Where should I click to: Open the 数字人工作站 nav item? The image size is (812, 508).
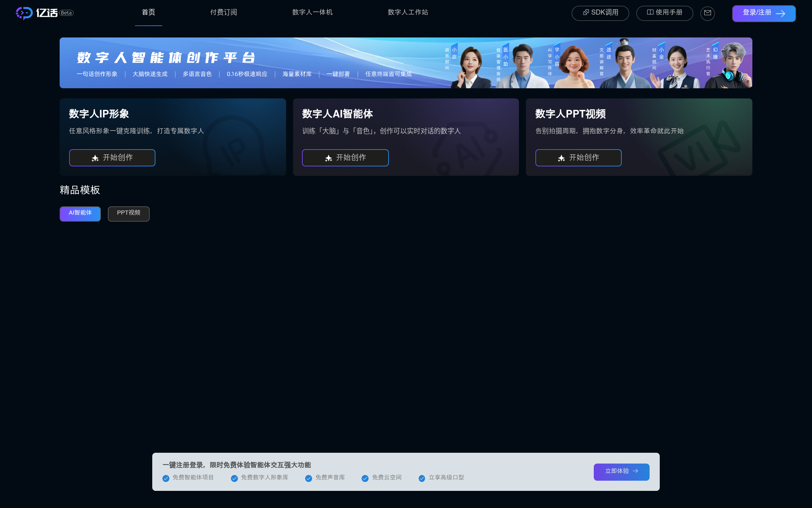pyautogui.click(x=408, y=12)
